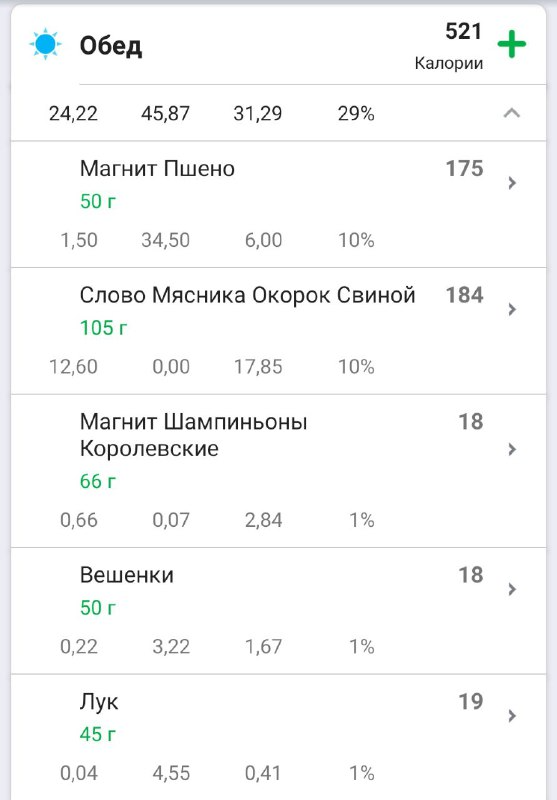Collapse the lunch nutrient summary chevron
Image resolution: width=557 pixels, height=800 pixels.
[x=512, y=113]
